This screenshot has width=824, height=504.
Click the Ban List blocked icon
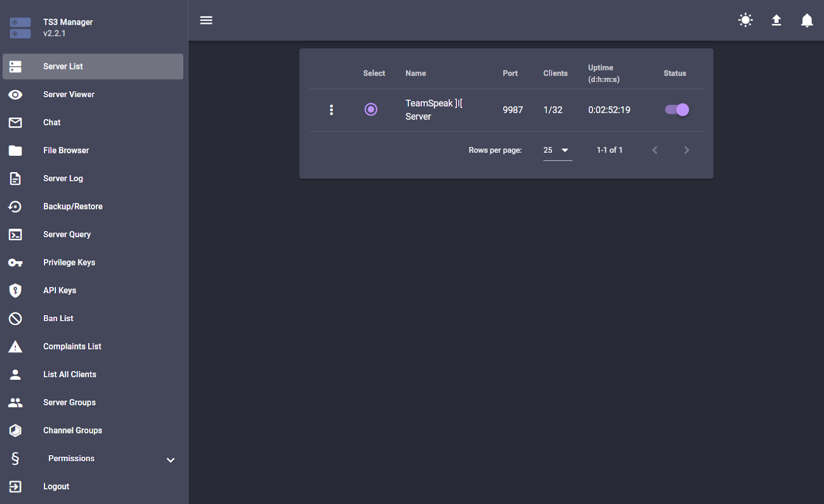click(x=15, y=319)
